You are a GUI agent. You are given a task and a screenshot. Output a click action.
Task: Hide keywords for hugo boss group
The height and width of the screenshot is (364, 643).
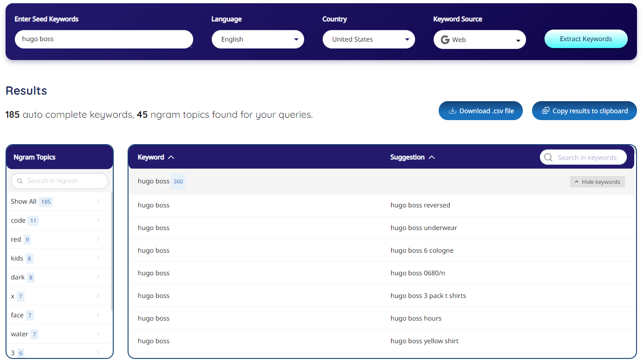pyautogui.click(x=597, y=182)
